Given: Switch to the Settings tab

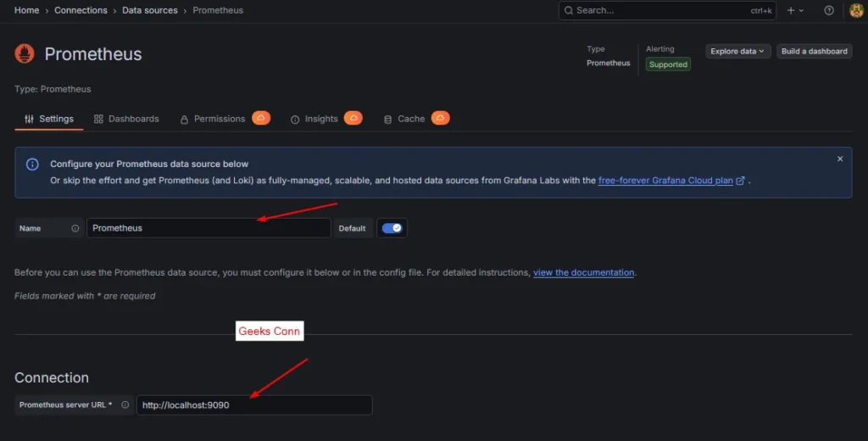Looking at the screenshot, I should point(49,119).
